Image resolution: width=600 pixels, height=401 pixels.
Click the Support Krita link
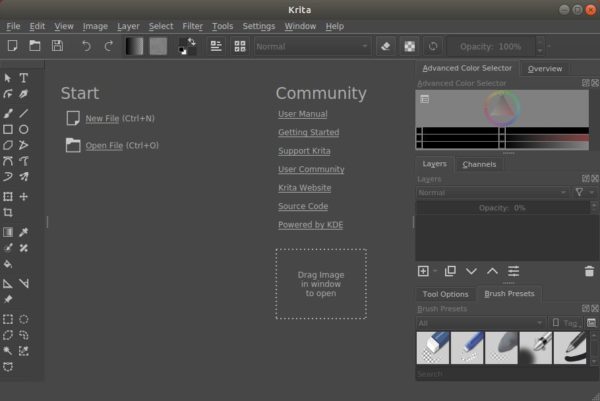[x=304, y=151]
